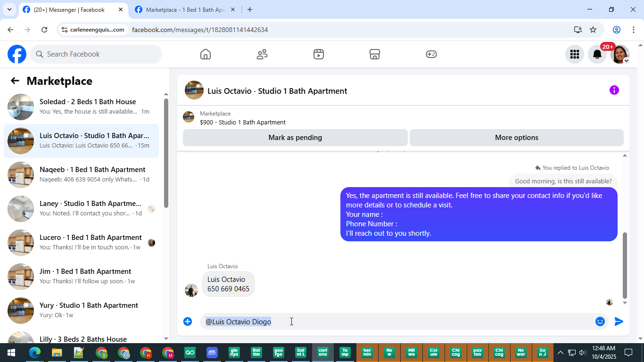View site information icon in address bar
The width and height of the screenshot is (644, 362).
(65, 30)
